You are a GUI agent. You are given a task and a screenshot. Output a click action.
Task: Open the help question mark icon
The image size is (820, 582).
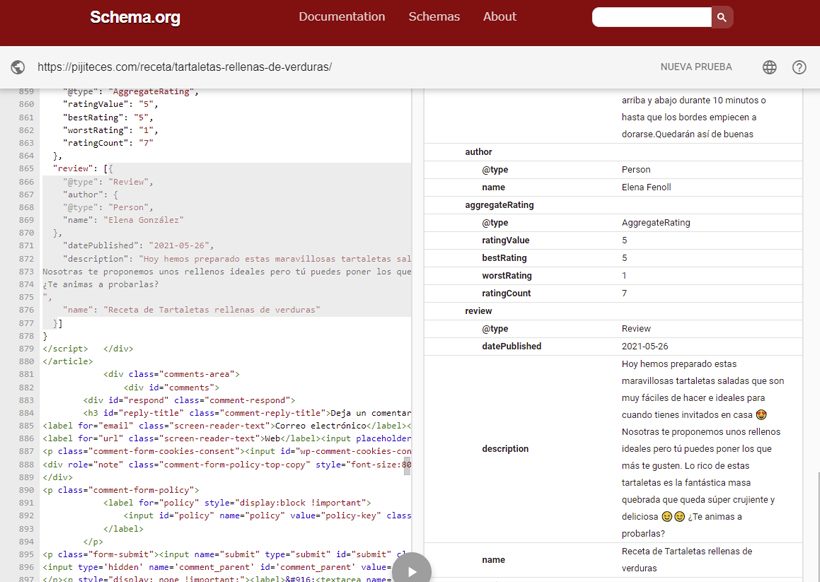coord(799,67)
